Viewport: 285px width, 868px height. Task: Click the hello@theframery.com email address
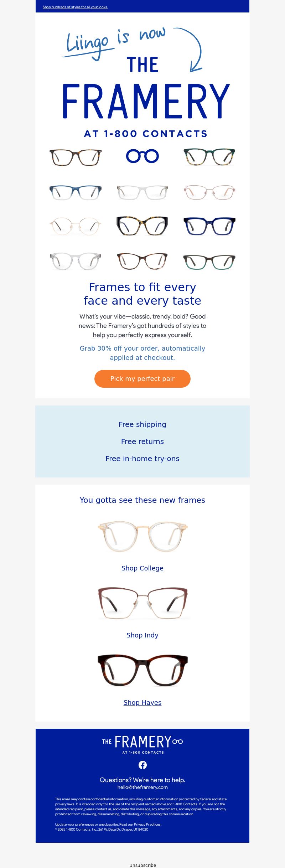tap(142, 787)
